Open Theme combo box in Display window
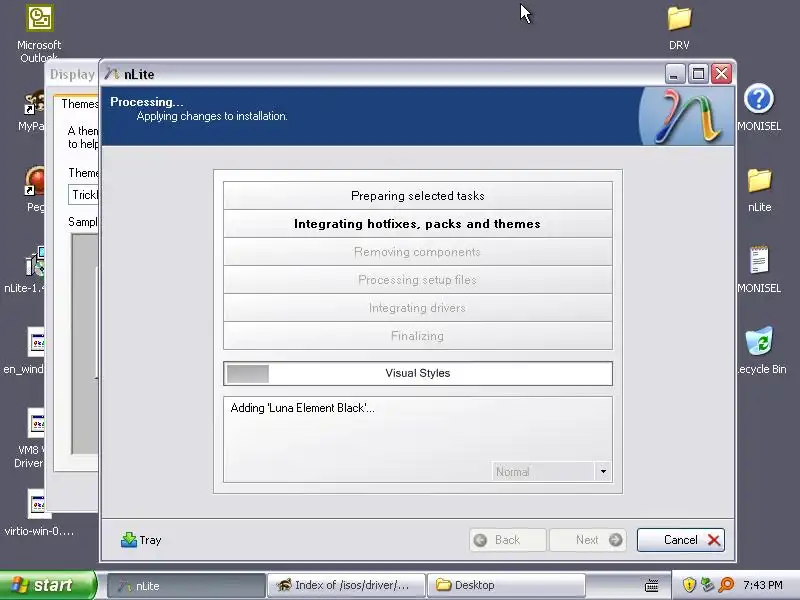Viewport: 800px width, 600px height. (84, 195)
